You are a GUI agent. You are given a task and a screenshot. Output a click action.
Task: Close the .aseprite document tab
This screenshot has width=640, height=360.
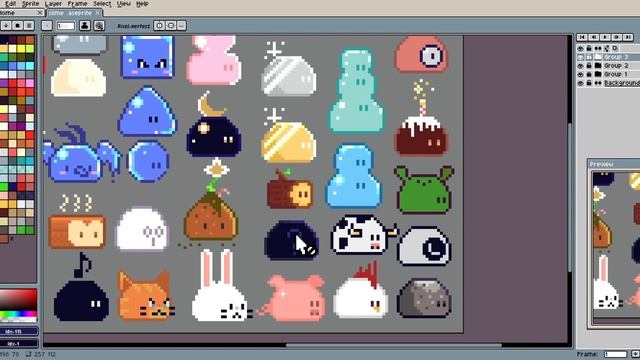tap(98, 13)
